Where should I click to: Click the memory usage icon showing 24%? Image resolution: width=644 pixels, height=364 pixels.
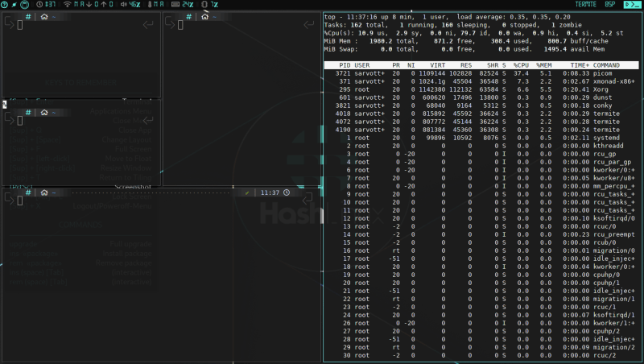[x=175, y=5]
